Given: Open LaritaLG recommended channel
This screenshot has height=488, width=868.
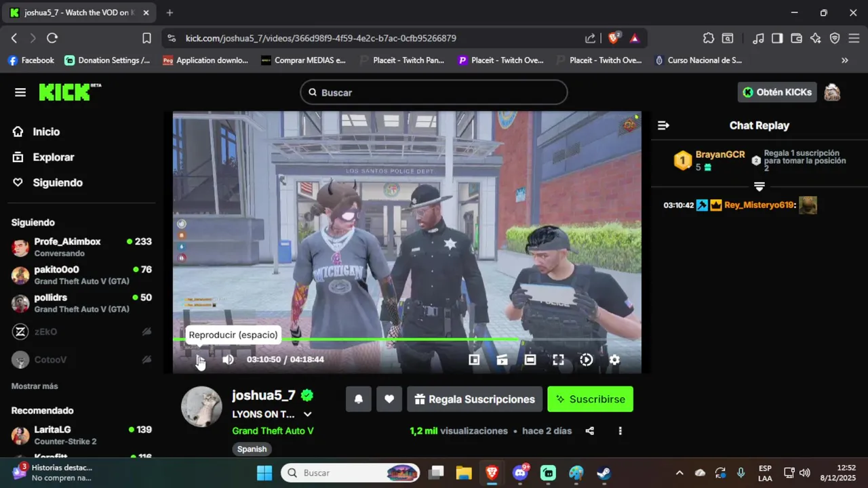Looking at the screenshot, I should coord(81,435).
